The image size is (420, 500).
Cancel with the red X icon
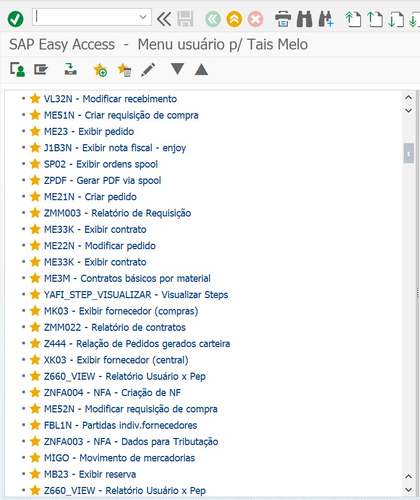pos(256,19)
